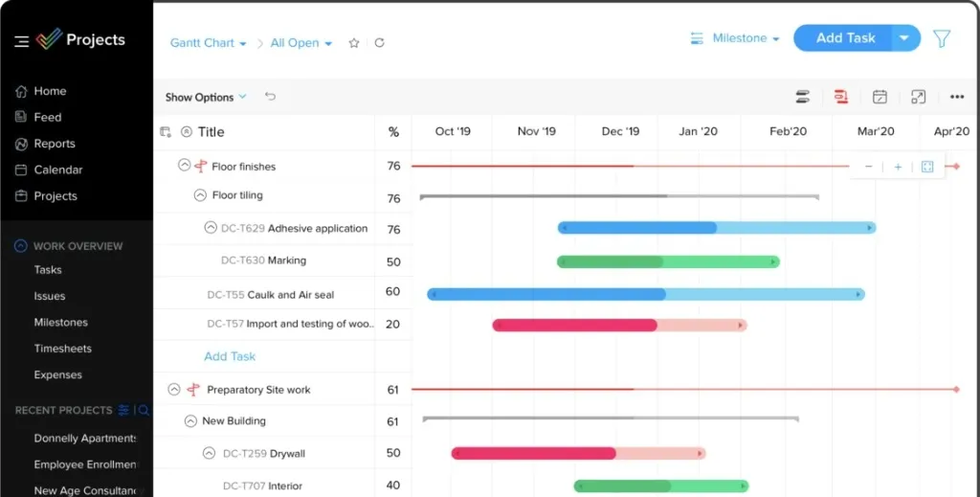Open the hamburger navigation menu
This screenshot has height=497, width=980.
coord(22,42)
